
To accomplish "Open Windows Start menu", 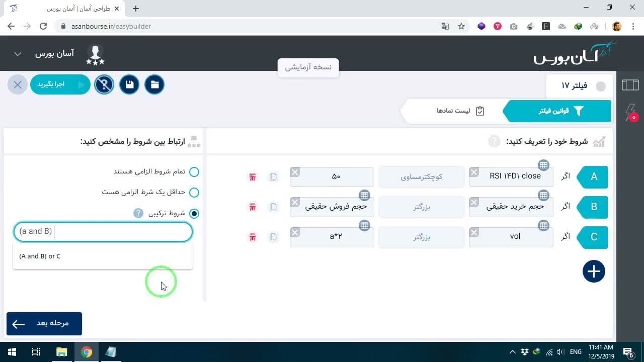I will (x=12, y=352).
